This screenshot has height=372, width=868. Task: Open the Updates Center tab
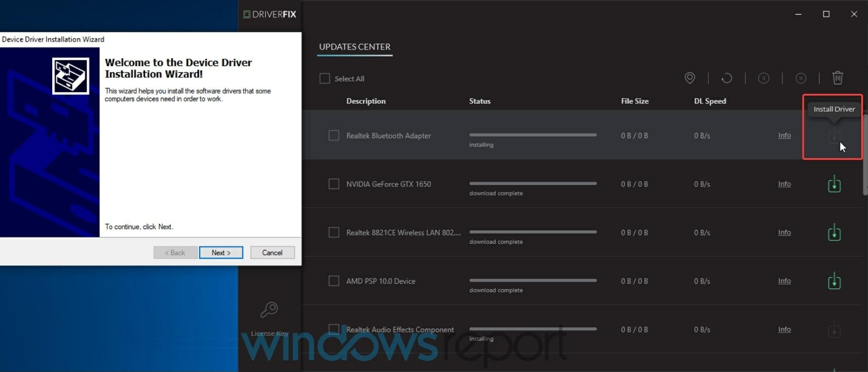point(354,47)
